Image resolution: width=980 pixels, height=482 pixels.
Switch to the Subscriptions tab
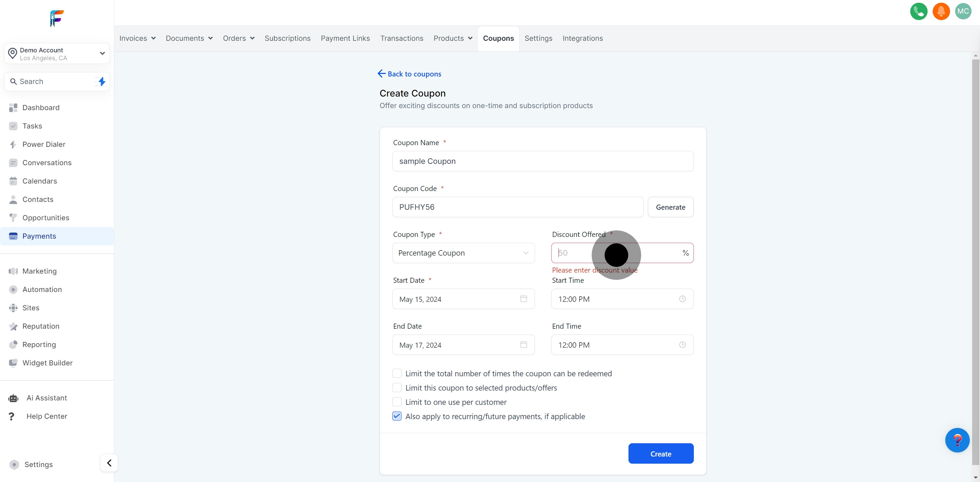[x=287, y=38]
